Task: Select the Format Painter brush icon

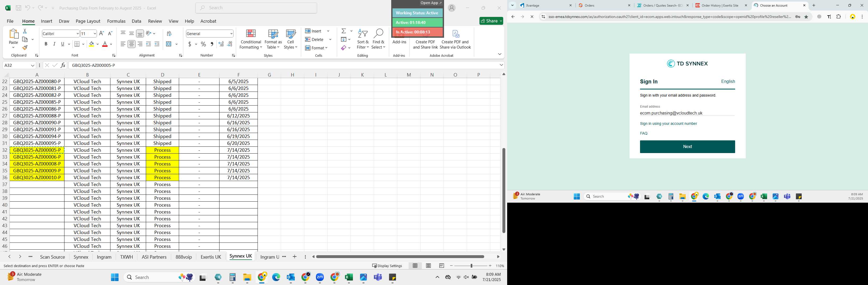Action: tap(25, 48)
